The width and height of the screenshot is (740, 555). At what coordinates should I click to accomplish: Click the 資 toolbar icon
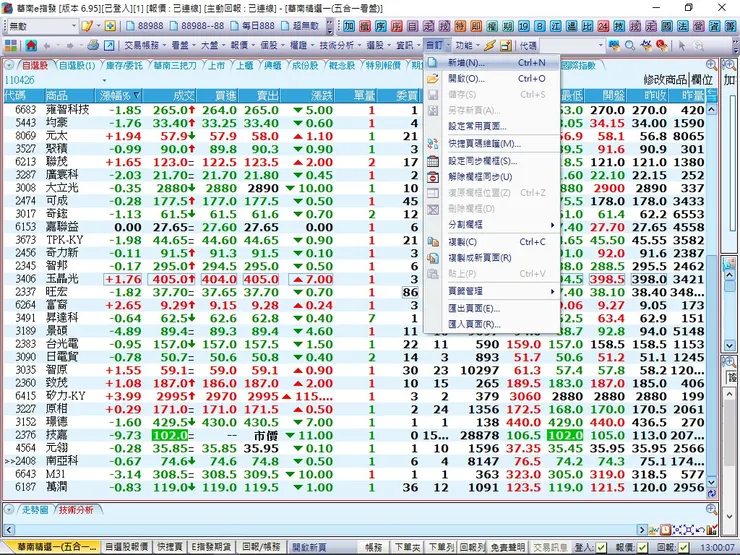(x=714, y=26)
